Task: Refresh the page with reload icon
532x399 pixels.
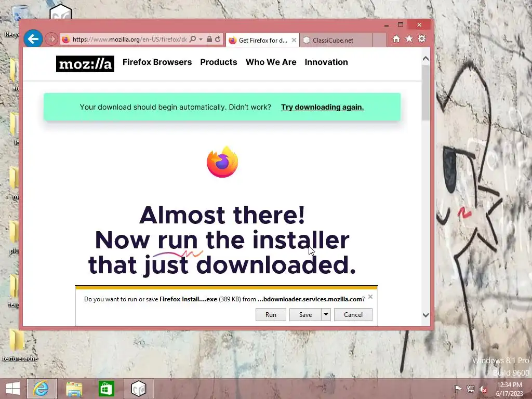Action: [x=218, y=39]
